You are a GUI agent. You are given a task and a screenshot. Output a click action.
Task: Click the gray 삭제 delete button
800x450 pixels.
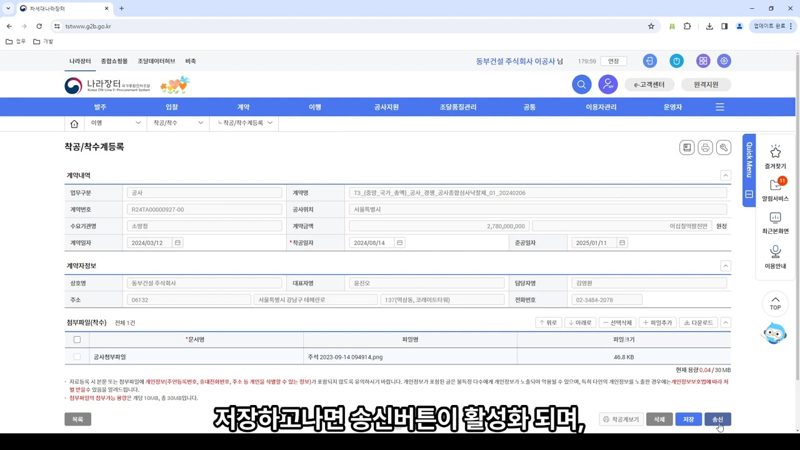click(x=659, y=419)
